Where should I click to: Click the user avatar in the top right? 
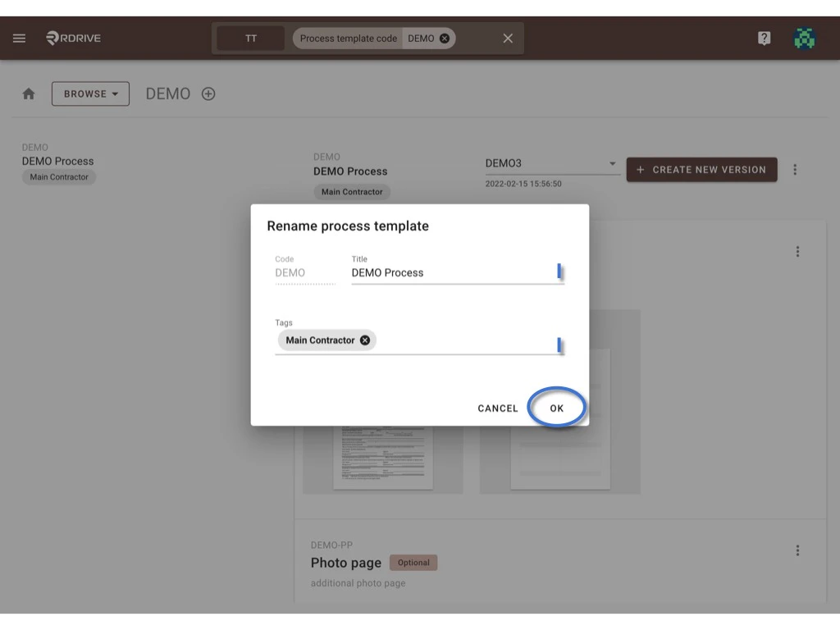pos(805,38)
